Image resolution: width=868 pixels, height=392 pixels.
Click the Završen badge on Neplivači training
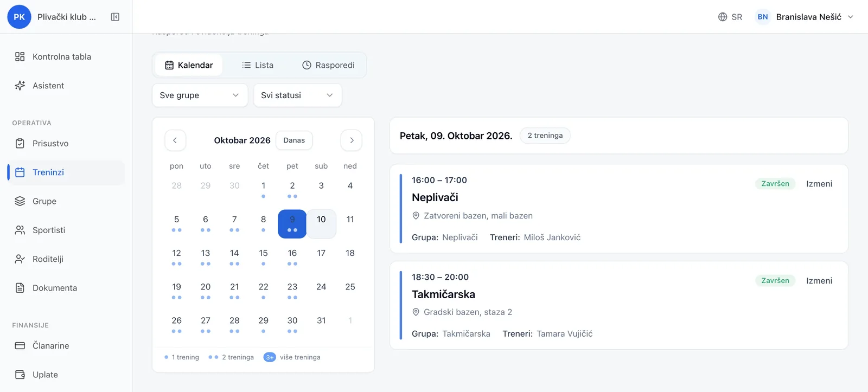coord(775,184)
